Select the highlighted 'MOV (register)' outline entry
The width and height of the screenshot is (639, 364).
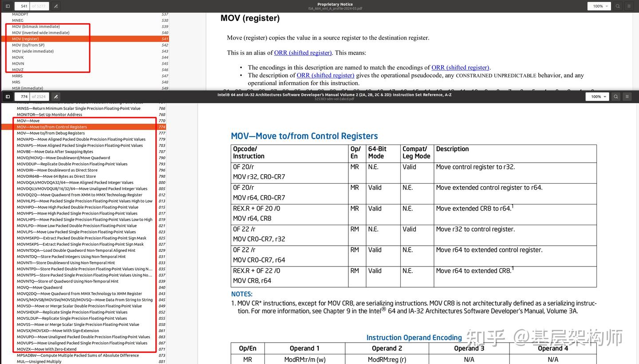tap(84, 39)
